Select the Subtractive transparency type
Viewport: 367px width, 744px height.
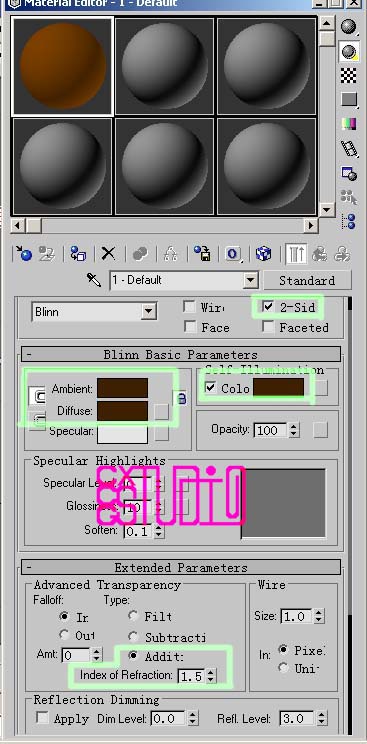click(133, 637)
